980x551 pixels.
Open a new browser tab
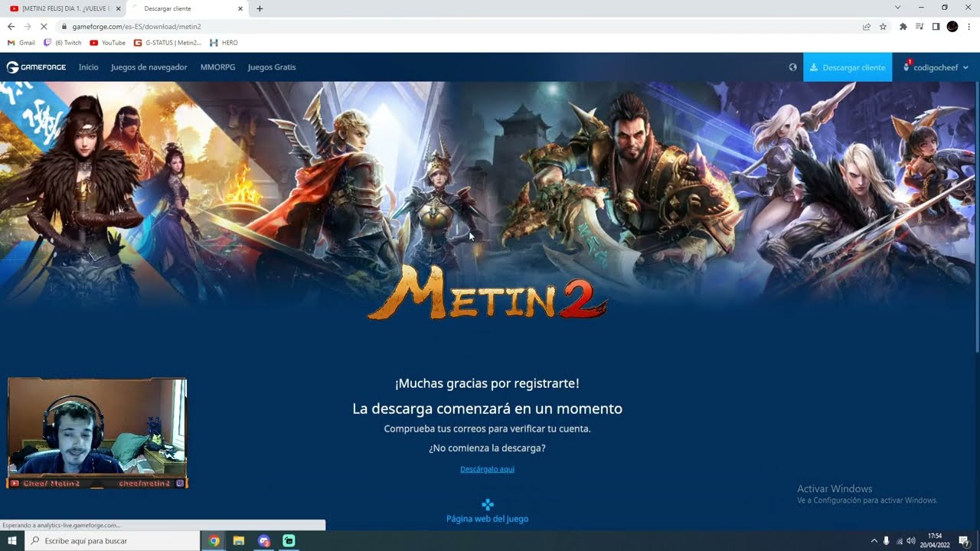260,8
